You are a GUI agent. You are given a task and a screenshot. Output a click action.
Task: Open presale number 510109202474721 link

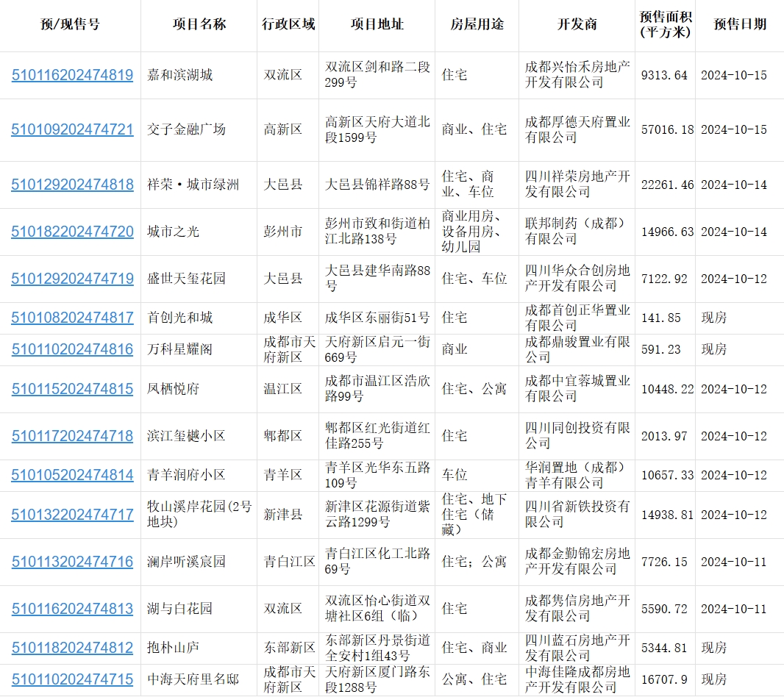(73, 129)
